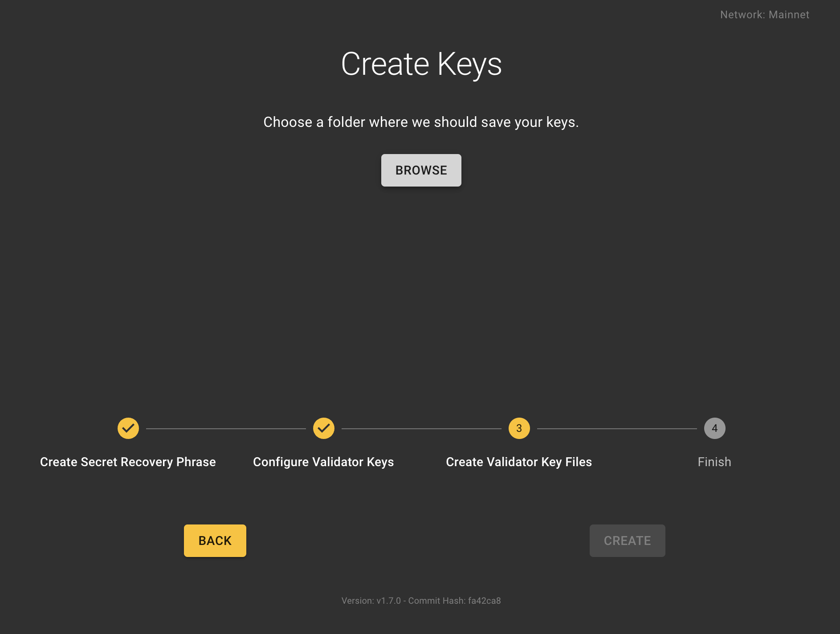This screenshot has width=840, height=634.
Task: Click the 'Choose a folder' instruction text
Action: (x=421, y=122)
